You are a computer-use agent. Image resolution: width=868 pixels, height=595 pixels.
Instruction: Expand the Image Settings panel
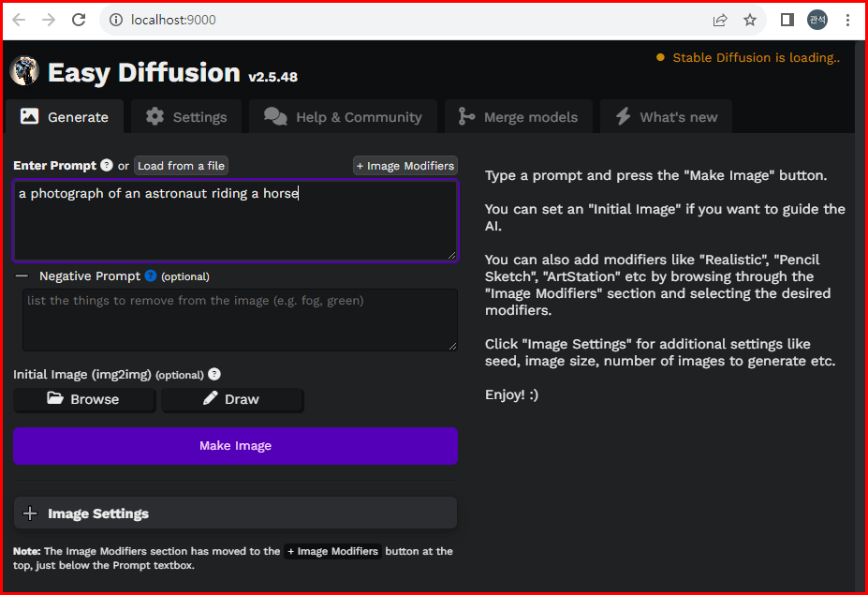point(235,513)
